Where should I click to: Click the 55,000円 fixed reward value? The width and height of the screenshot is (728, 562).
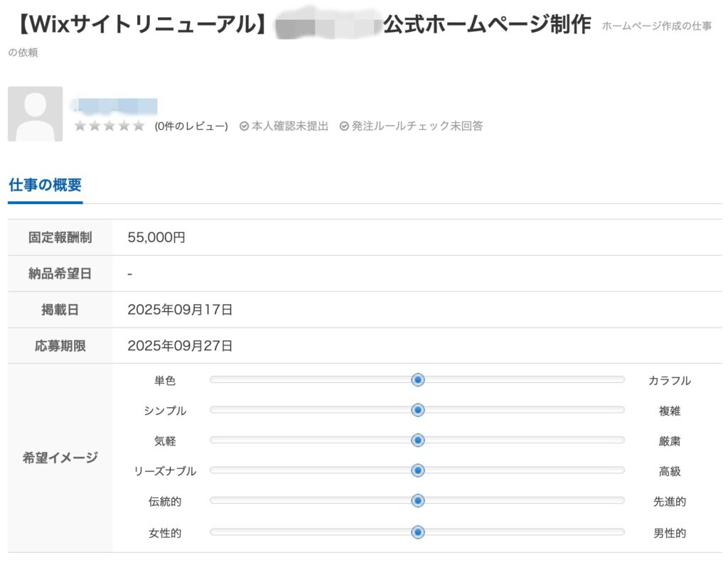156,238
